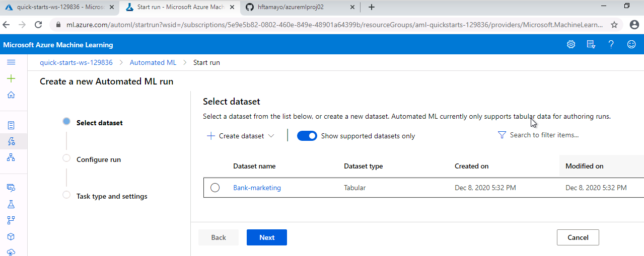Click Microsoft Azure Machine Learning header title
This screenshot has height=256, width=644.
58,45
